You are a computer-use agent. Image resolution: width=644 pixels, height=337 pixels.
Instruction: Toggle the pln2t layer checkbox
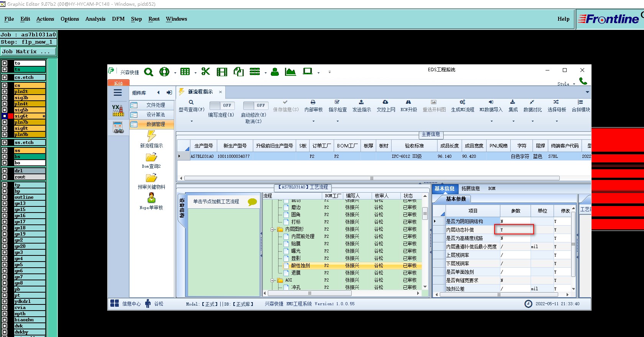pyautogui.click(x=5, y=92)
